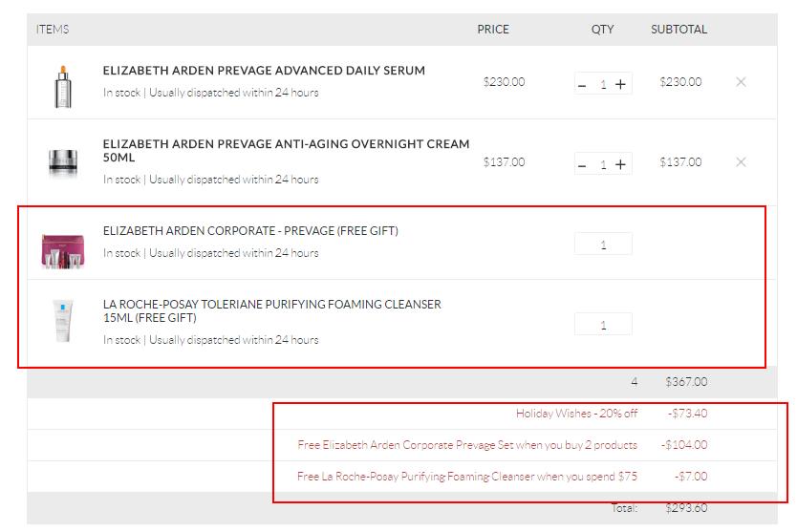
Task: Select the ITEMS column header
Action: [53, 30]
